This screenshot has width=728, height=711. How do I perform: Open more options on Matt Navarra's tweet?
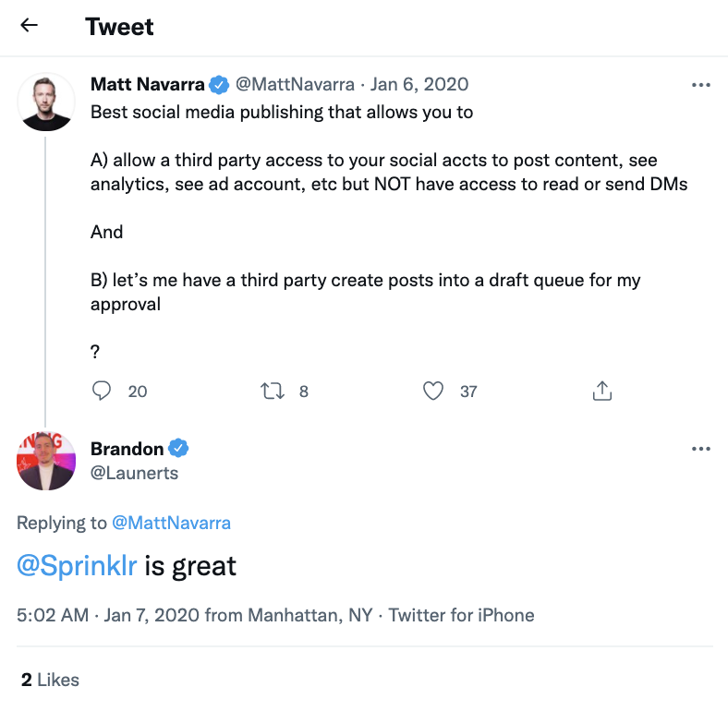[701, 85]
